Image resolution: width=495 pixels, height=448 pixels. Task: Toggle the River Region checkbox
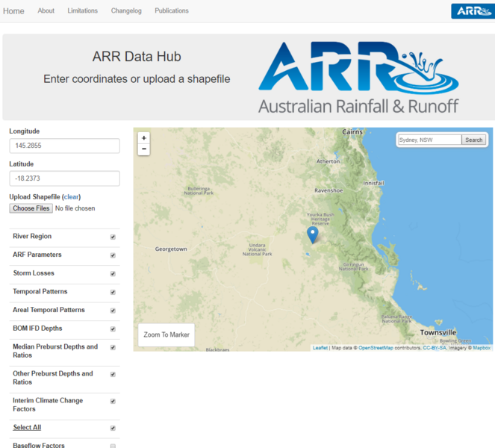coord(113,237)
